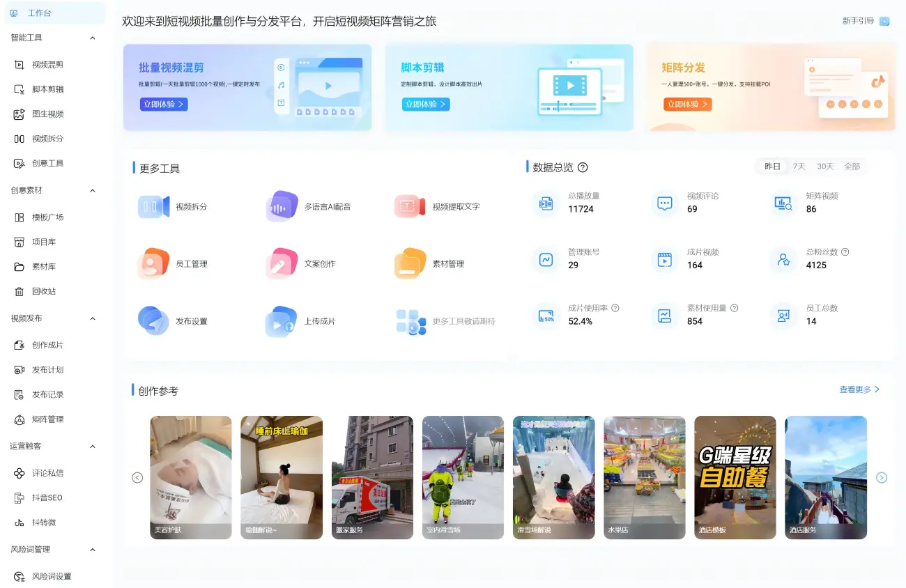
Task: Open the 发布设置 icon
Action: point(153,321)
